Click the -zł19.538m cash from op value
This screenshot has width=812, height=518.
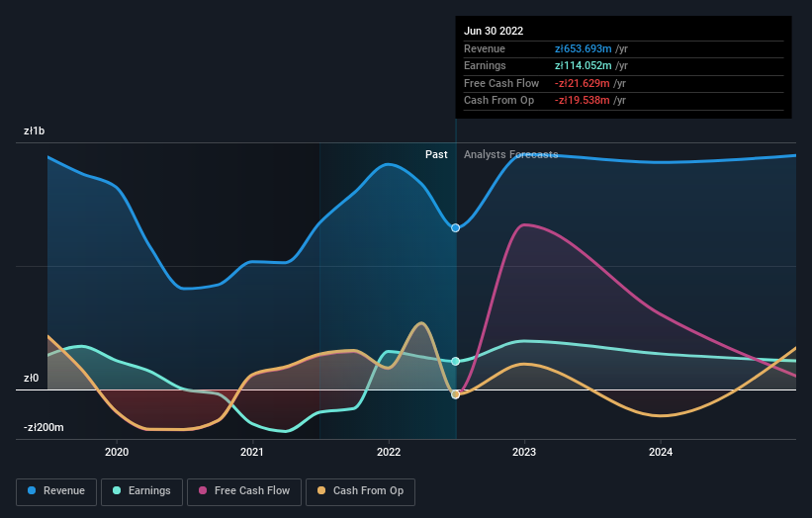point(583,101)
